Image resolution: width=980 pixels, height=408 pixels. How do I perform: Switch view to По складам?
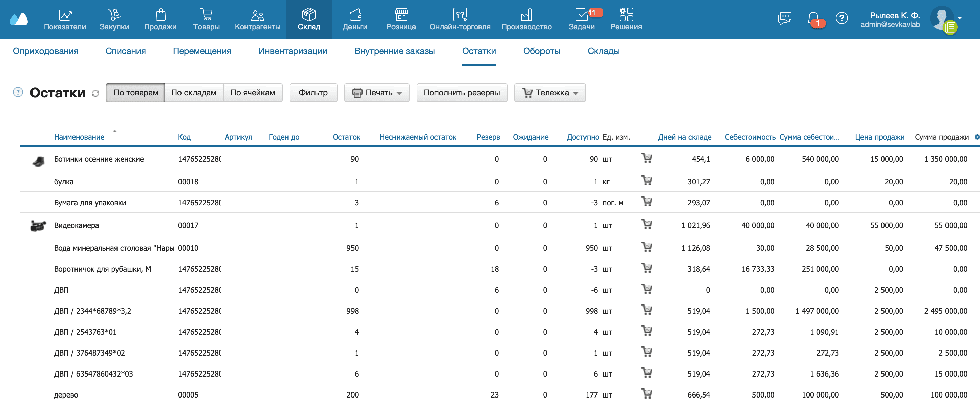click(194, 92)
